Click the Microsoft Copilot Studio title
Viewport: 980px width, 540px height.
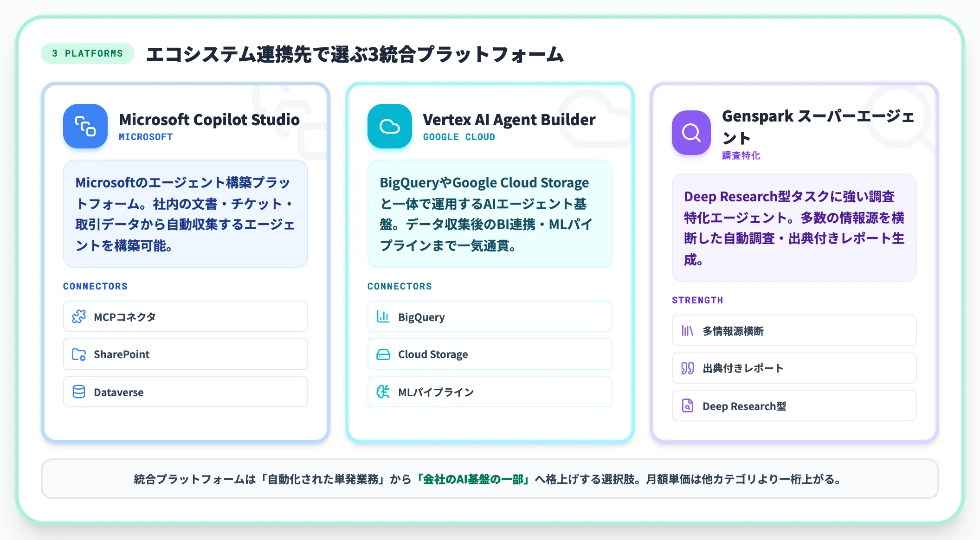point(209,120)
